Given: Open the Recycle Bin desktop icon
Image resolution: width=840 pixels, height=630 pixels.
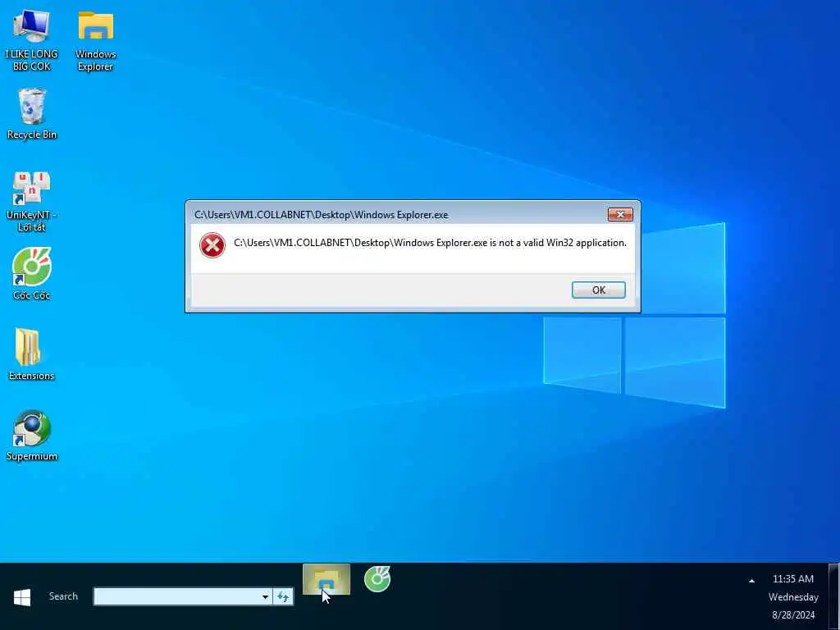Looking at the screenshot, I should pos(32,113).
